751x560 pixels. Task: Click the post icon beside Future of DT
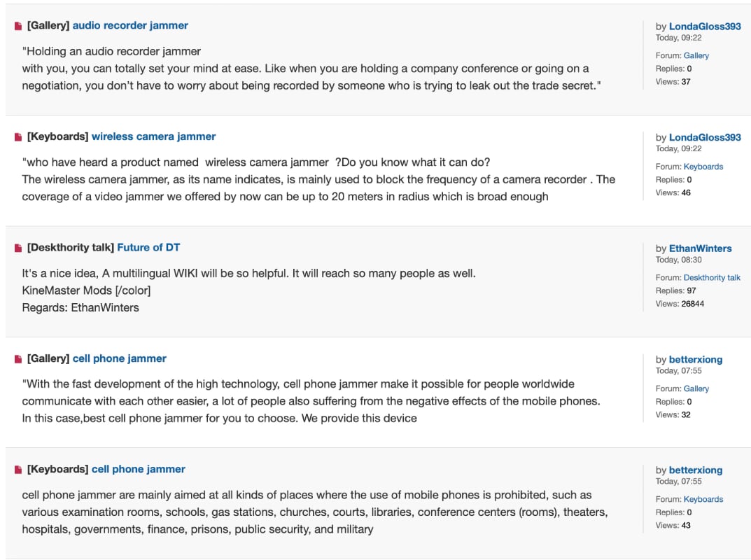17,246
